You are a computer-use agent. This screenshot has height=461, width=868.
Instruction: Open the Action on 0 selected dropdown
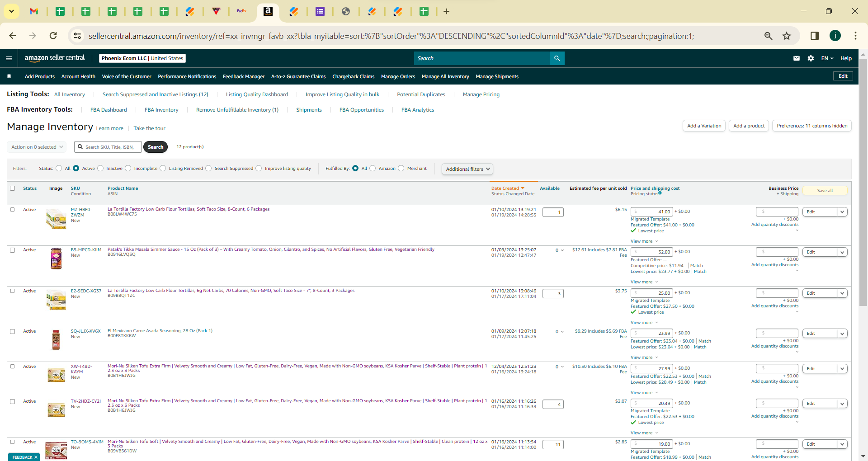[37, 147]
